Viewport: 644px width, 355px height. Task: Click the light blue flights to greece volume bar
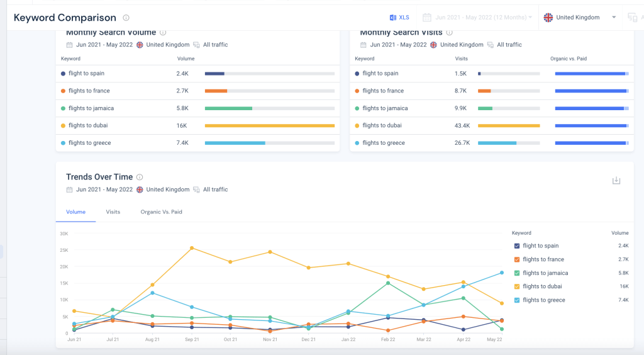point(235,143)
